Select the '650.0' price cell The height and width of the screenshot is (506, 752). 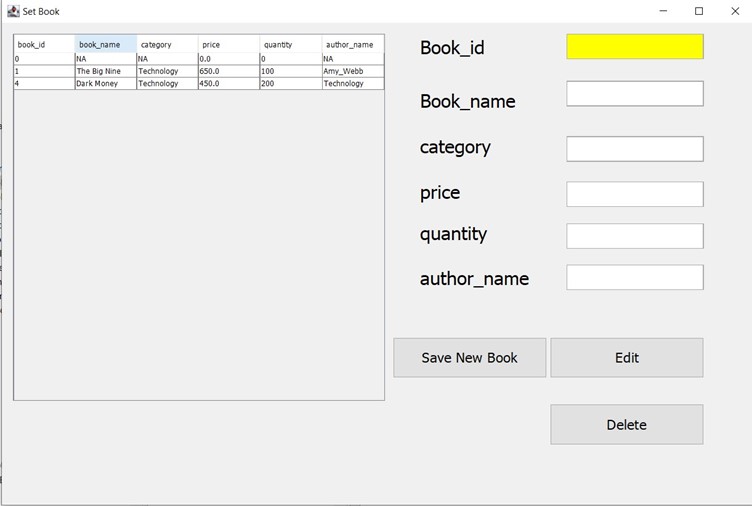click(x=229, y=71)
